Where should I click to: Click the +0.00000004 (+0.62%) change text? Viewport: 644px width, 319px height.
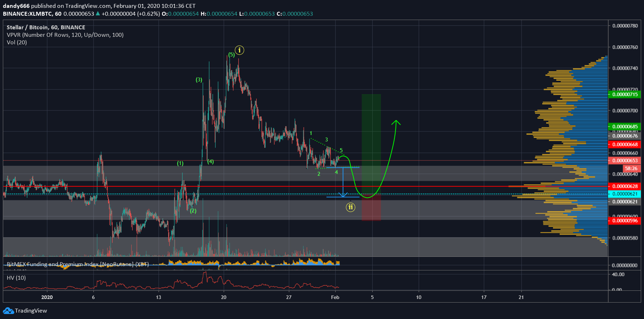[x=131, y=14]
